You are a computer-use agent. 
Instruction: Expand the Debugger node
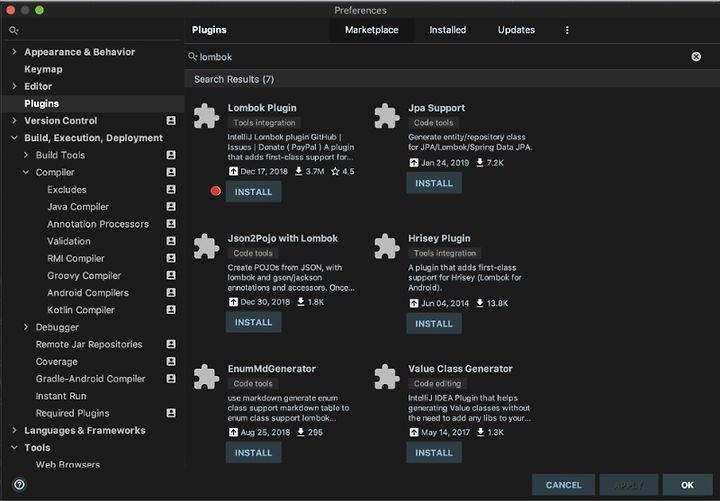(26, 327)
